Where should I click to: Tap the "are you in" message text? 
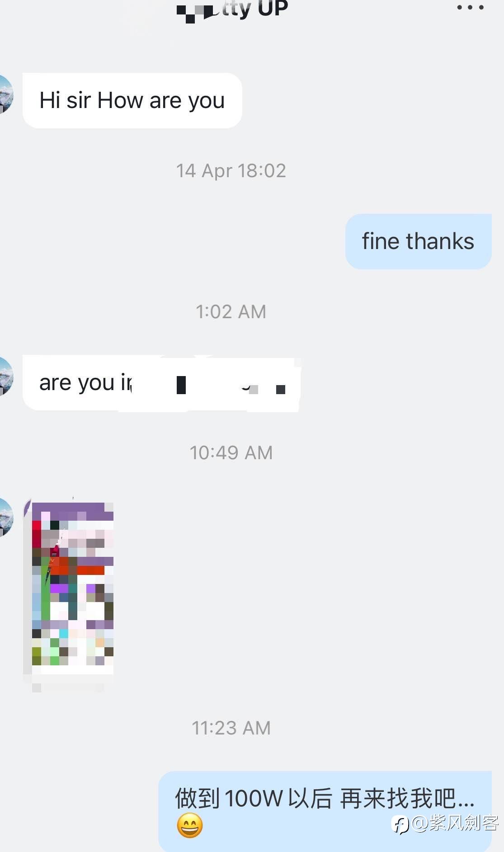click(x=85, y=383)
